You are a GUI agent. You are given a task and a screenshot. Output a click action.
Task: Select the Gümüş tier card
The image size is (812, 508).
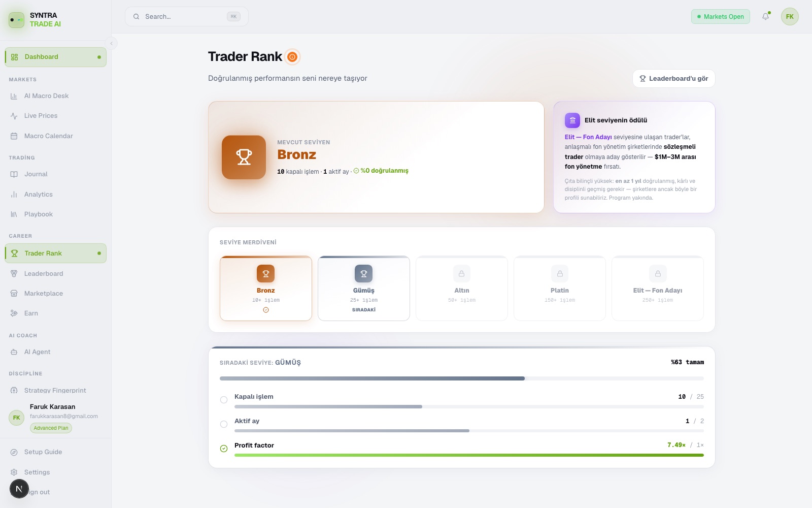coord(364,289)
